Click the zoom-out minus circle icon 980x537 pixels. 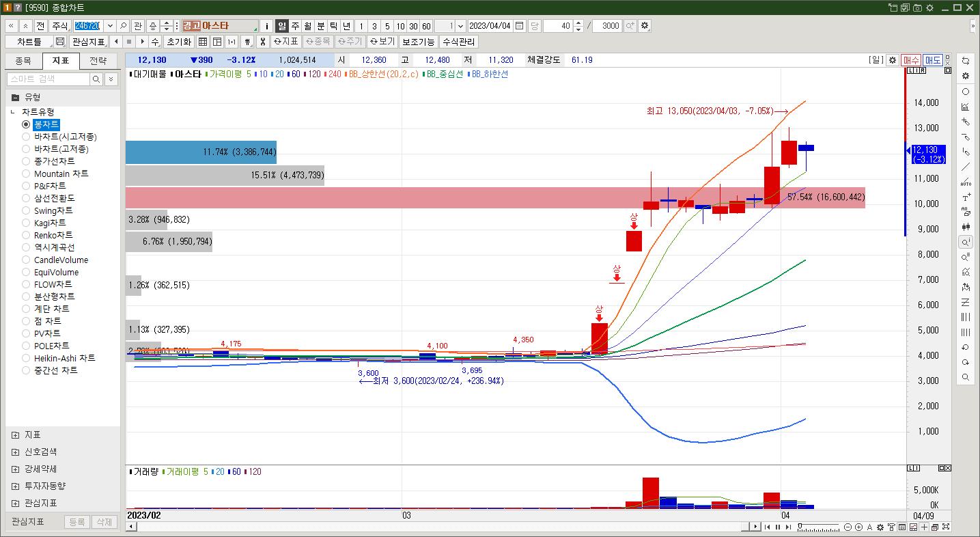click(x=848, y=527)
